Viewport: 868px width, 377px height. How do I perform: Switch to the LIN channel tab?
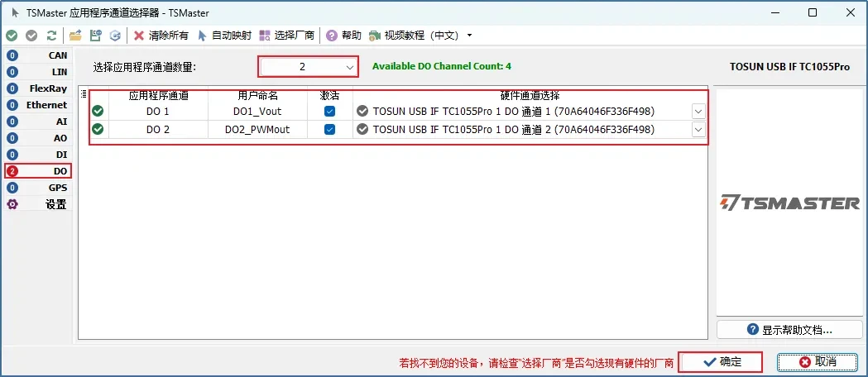pyautogui.click(x=37, y=72)
